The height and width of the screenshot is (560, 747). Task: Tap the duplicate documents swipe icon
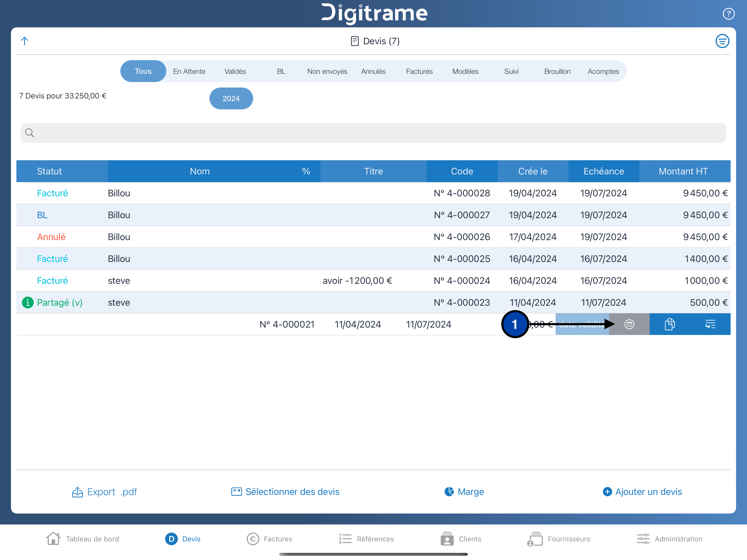coord(670,324)
